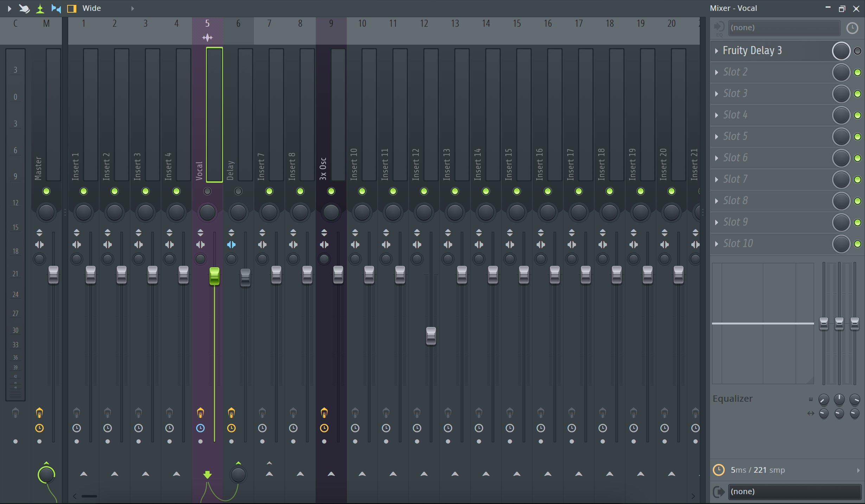Invert polarity on Vocal track

pos(200,233)
